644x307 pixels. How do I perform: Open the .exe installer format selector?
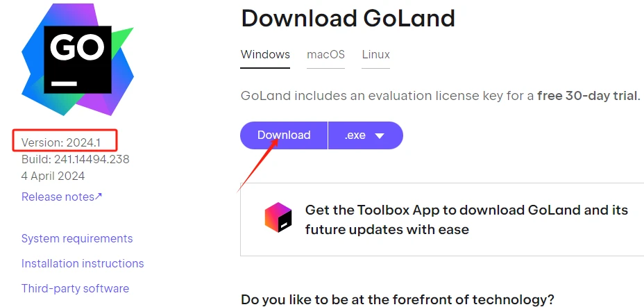pyautogui.click(x=366, y=135)
